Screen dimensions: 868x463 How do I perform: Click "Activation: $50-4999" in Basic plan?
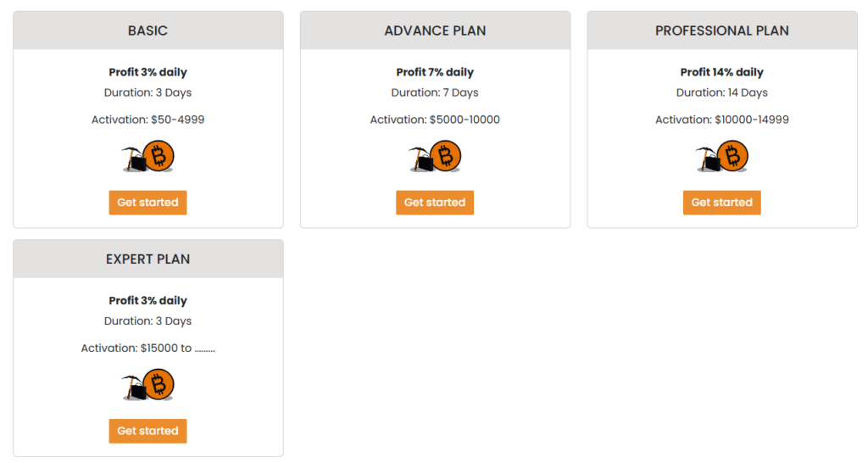(x=148, y=120)
